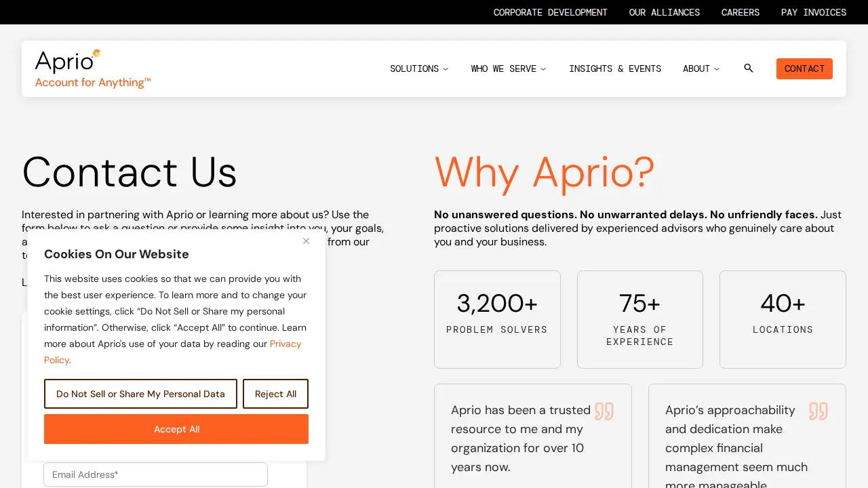Open Corporate Development link
This screenshot has width=868, height=488.
click(551, 12)
